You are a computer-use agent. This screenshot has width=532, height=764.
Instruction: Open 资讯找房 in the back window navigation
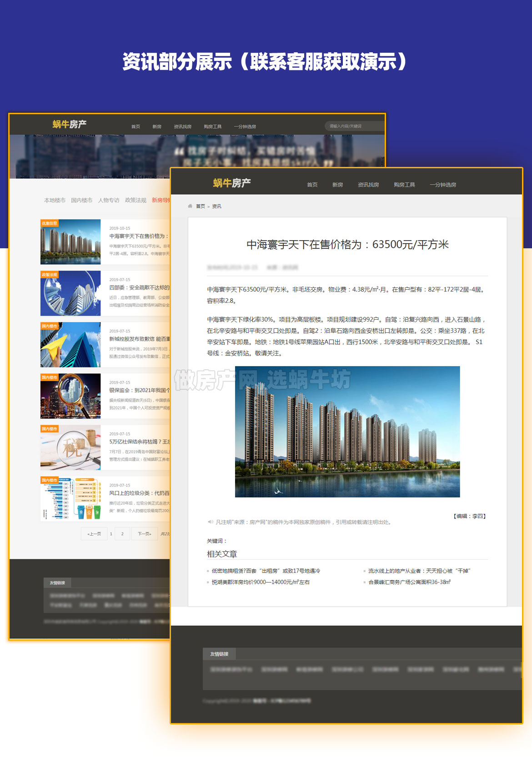[182, 126]
